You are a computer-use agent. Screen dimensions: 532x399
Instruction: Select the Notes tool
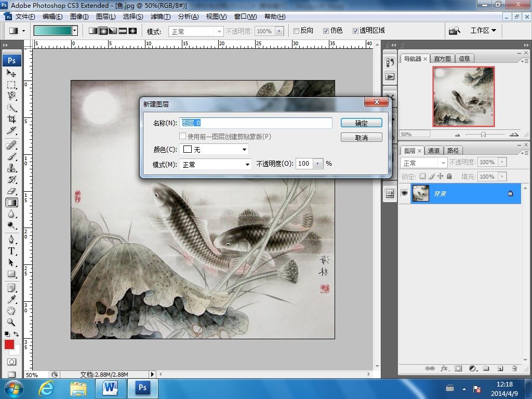(x=11, y=288)
